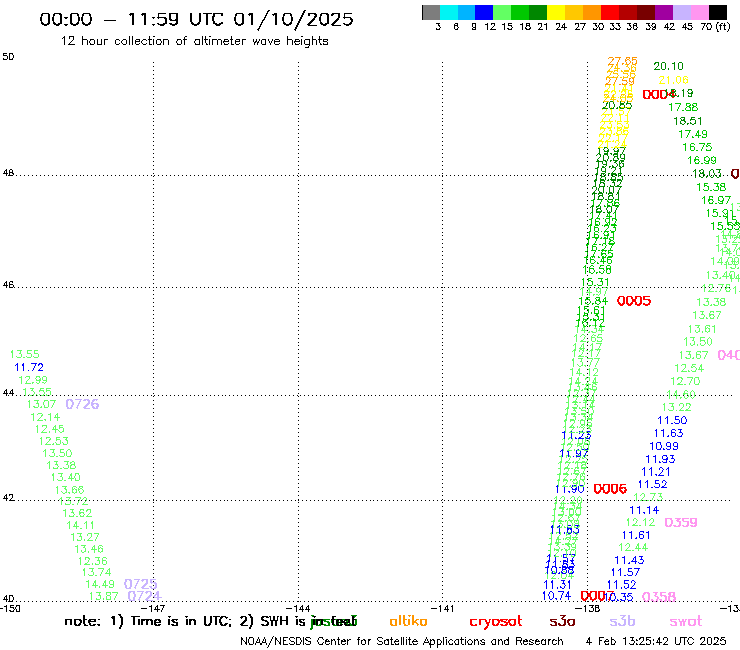Click the blue wave height value '11.72'
The height and width of the screenshot is (650, 740).
[x=29, y=367]
